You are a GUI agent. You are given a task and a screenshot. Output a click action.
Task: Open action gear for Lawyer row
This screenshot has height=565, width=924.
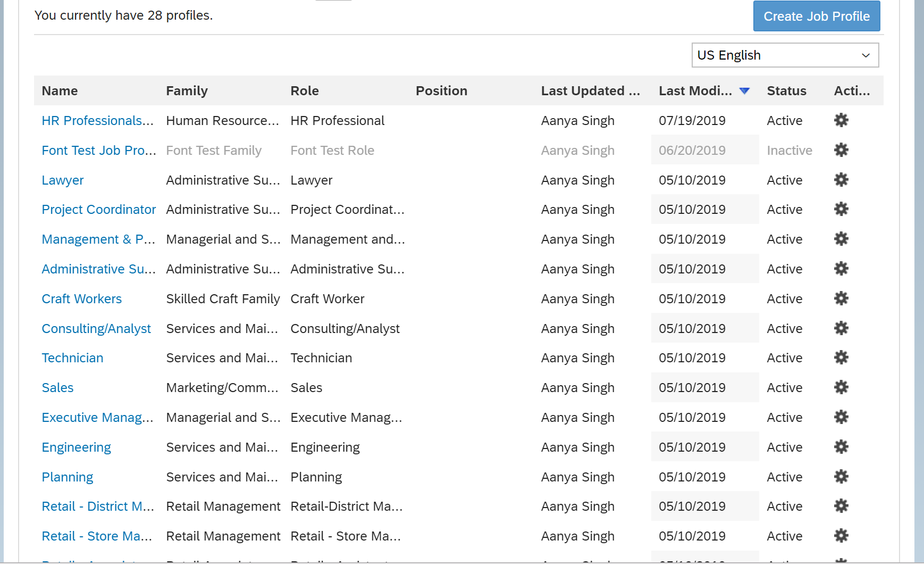coord(841,180)
